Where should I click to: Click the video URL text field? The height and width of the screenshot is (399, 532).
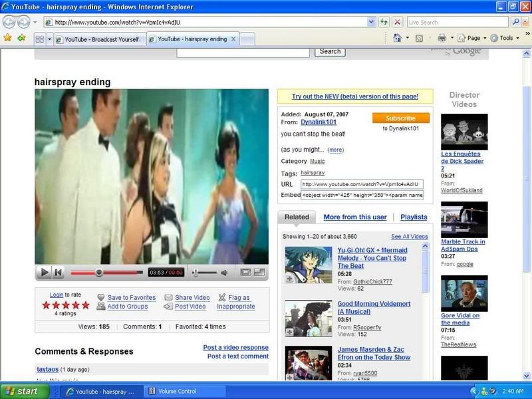point(362,184)
